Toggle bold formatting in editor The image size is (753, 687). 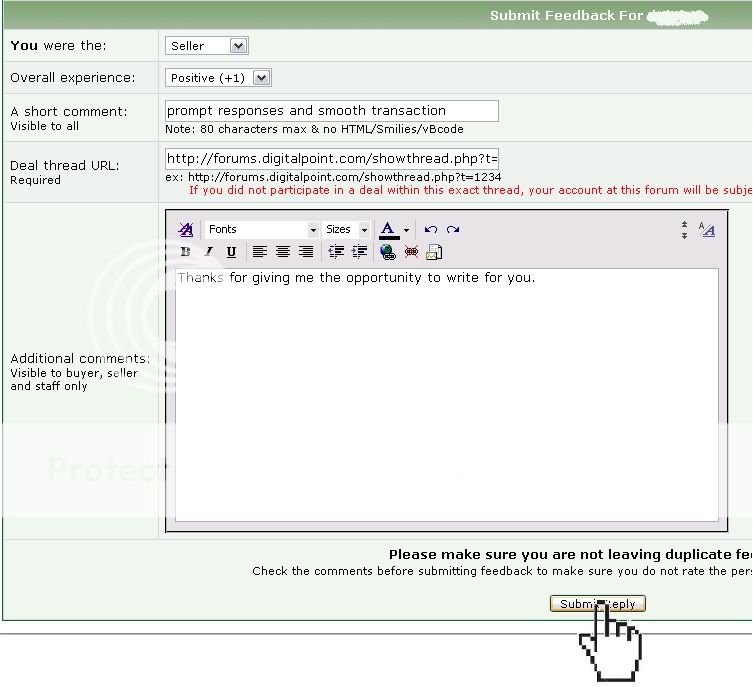click(x=185, y=252)
